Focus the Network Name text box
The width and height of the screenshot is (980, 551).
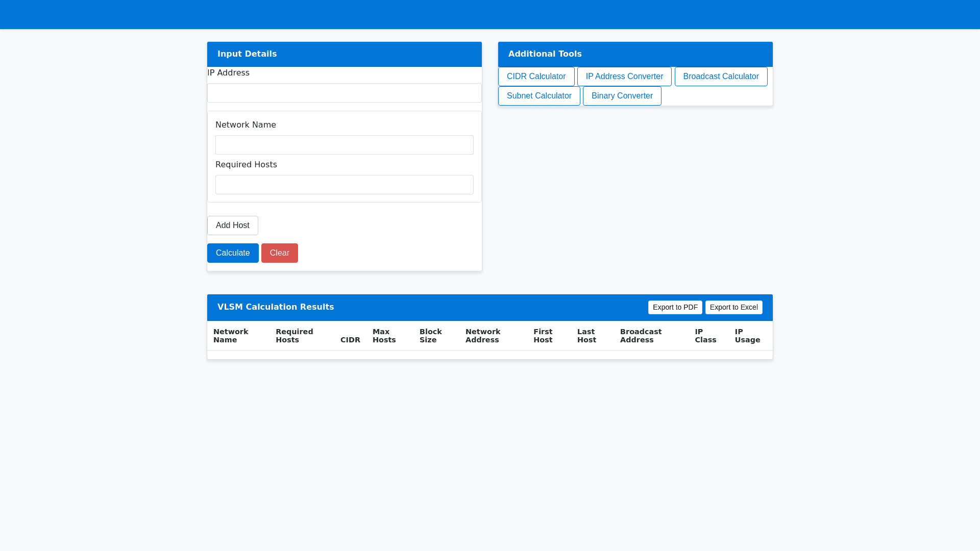pyautogui.click(x=344, y=145)
